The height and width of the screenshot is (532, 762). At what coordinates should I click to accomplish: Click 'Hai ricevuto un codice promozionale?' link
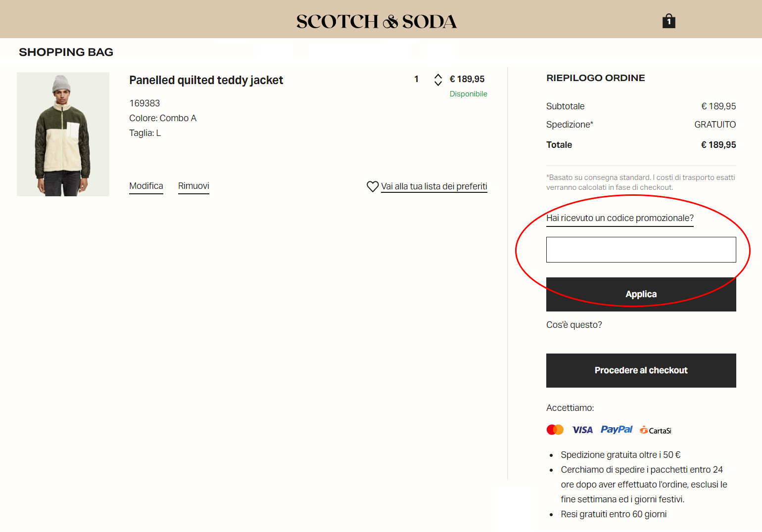coord(619,218)
